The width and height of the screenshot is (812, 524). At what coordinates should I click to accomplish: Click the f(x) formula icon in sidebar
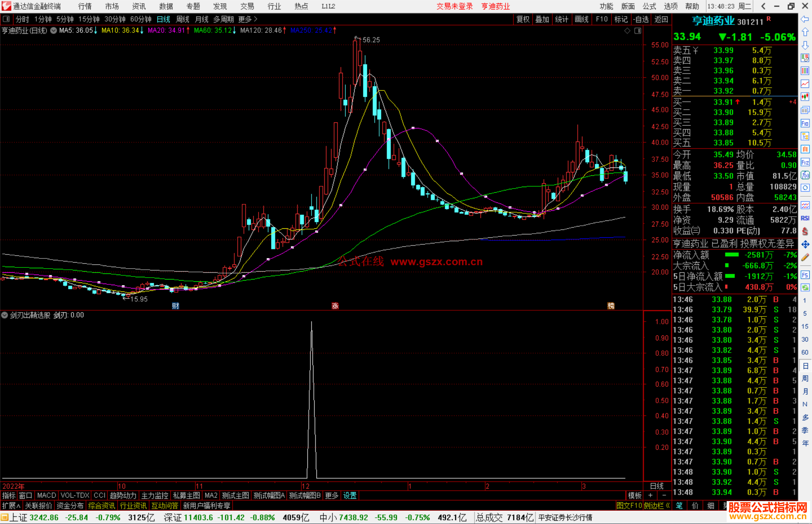[805, 175]
